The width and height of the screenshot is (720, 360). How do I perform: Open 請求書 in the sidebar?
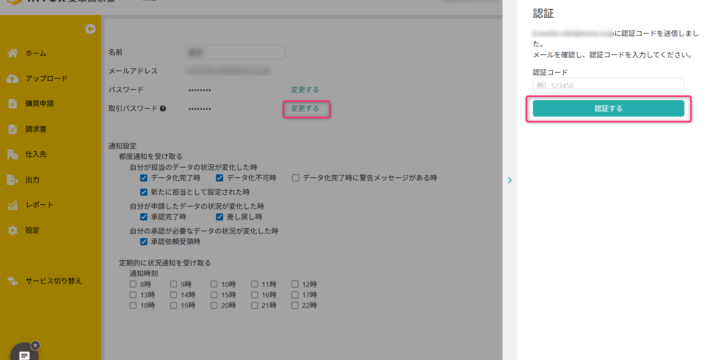tap(36, 129)
